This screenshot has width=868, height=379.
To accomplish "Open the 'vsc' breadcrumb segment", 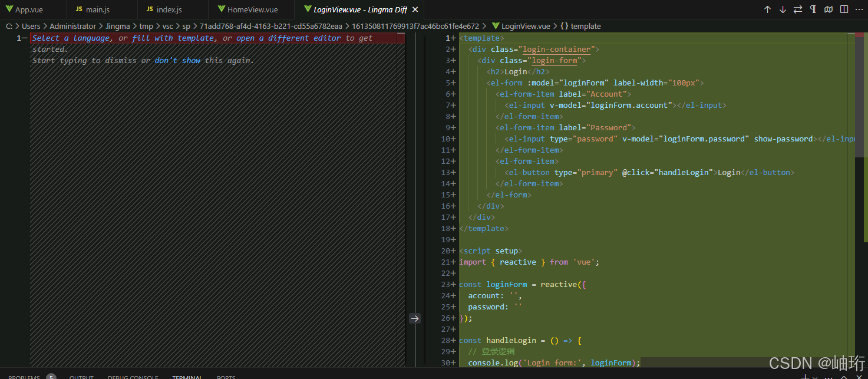I will click(x=168, y=26).
